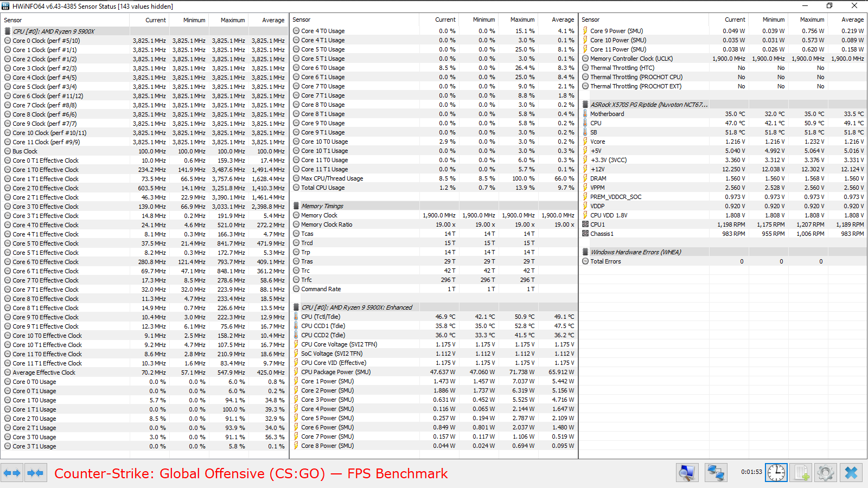This screenshot has width=868, height=488.
Task: Reset min/max values with the clock icon
Action: pos(776,473)
